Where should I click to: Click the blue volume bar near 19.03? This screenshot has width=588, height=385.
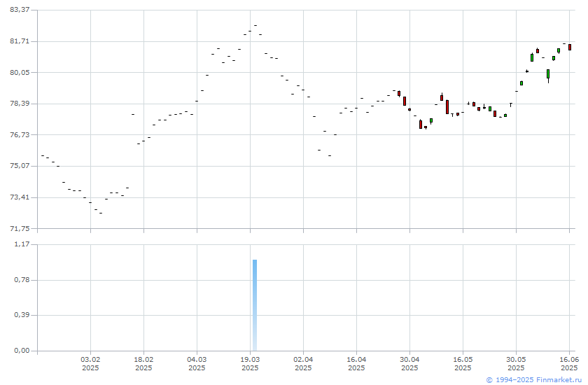[x=255, y=305]
